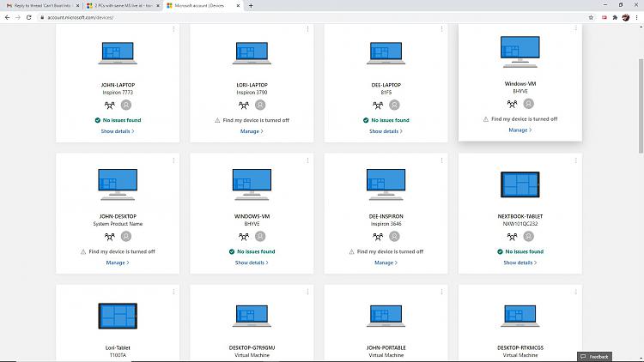Click the family group icon under LORI-LAPTOP
644x362 pixels.
(x=244, y=105)
